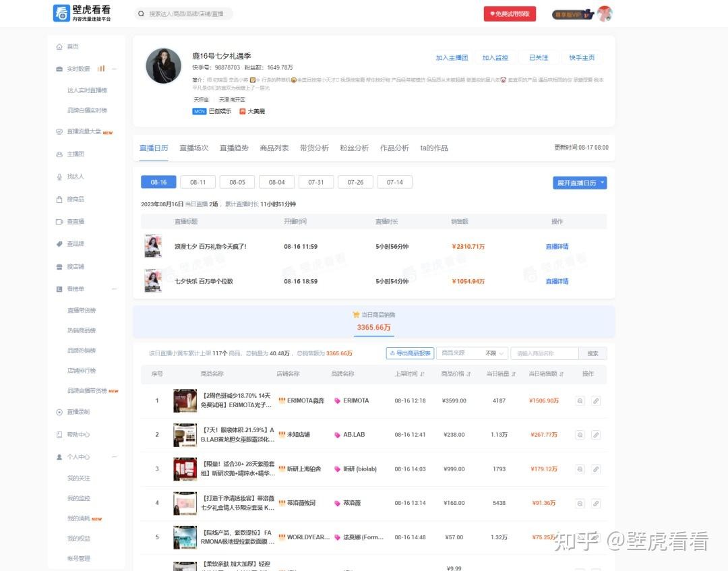The height and width of the screenshot is (571, 728).
Task: Click link icon for 蒂洛薇 product row
Action: (x=596, y=503)
